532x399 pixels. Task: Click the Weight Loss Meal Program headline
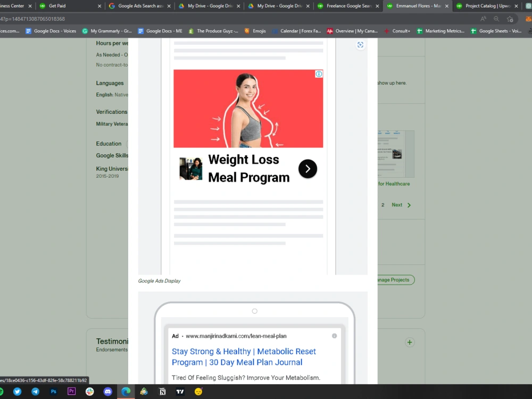click(x=248, y=169)
